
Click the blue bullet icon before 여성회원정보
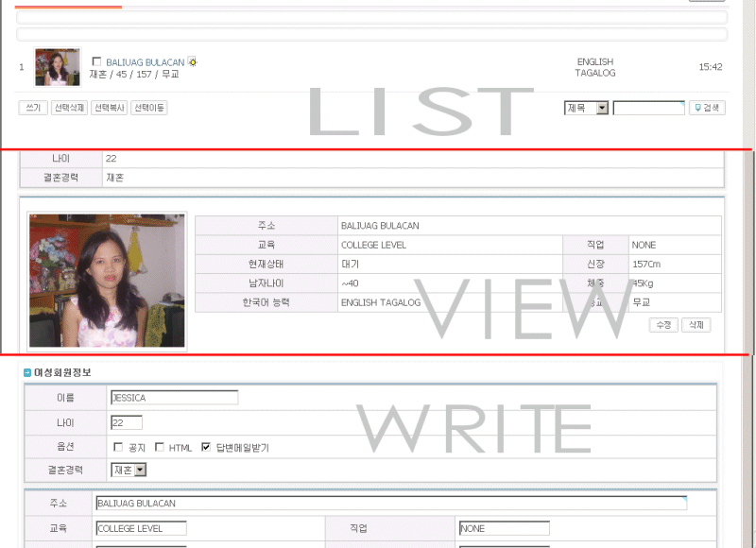tap(27, 372)
